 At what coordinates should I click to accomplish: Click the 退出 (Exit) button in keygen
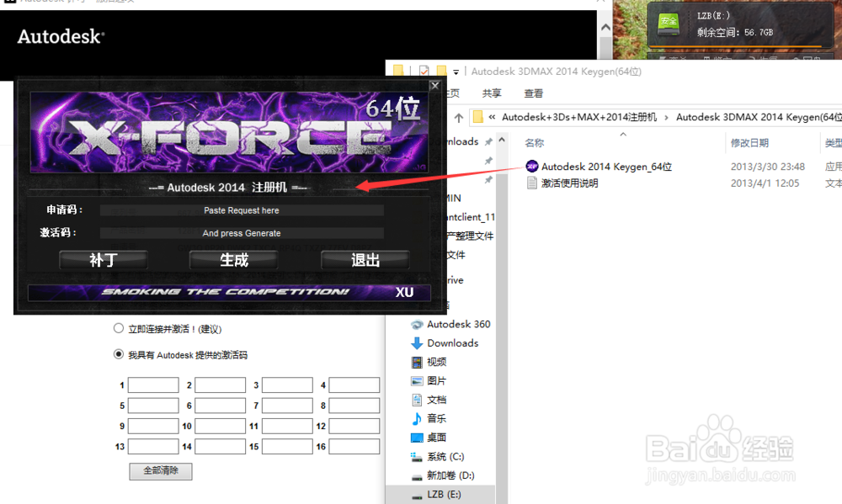pyautogui.click(x=365, y=260)
